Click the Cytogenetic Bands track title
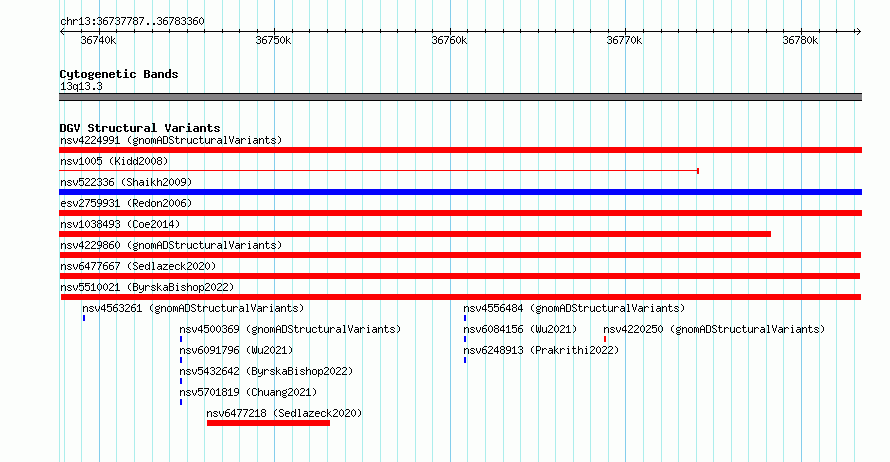Viewport: 890px width, 462px height. click(119, 74)
